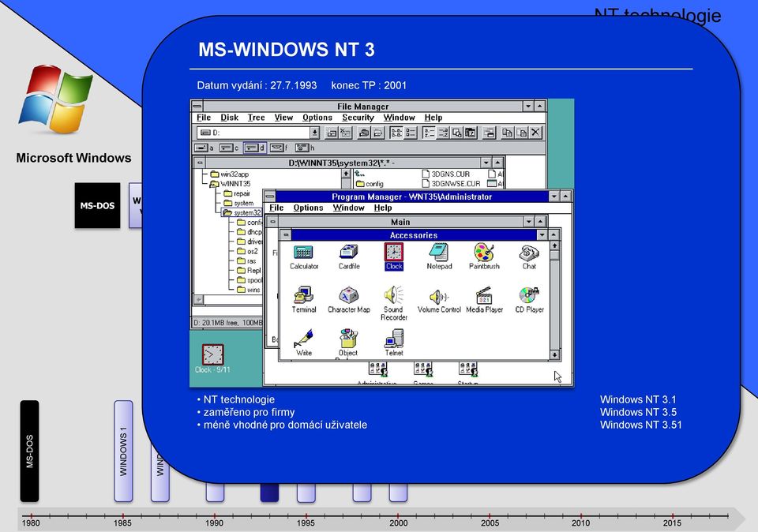Click the Delete X toolbar button
Screen dimensions: 758x532
tap(535, 133)
